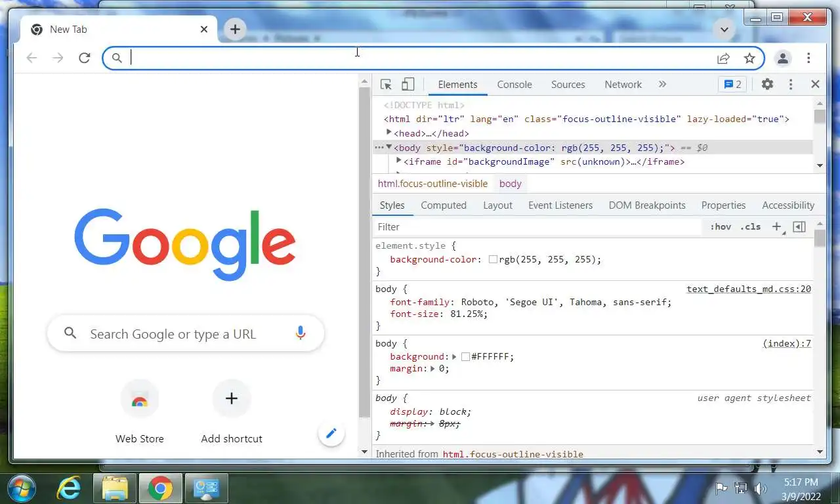Add new style rule plus icon
Viewport: 840px width, 504px height.
pyautogui.click(x=777, y=226)
